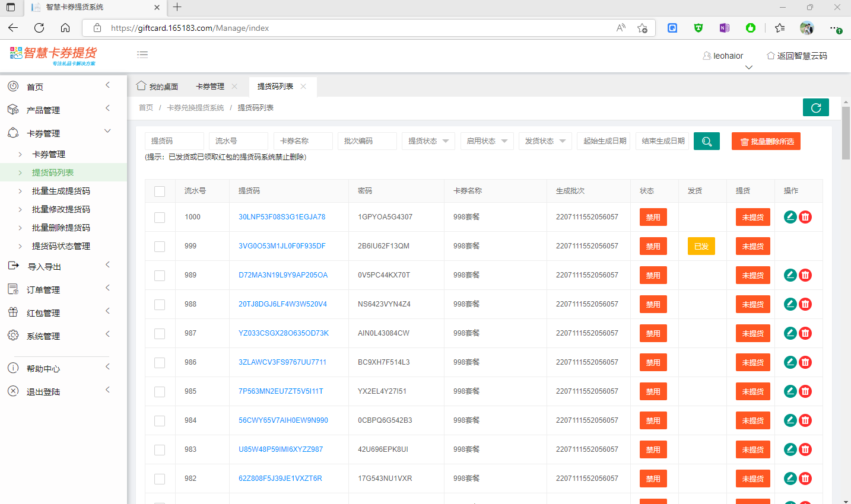851x504 pixels.
Task: Tick the checkbox for row 987
Action: click(160, 333)
